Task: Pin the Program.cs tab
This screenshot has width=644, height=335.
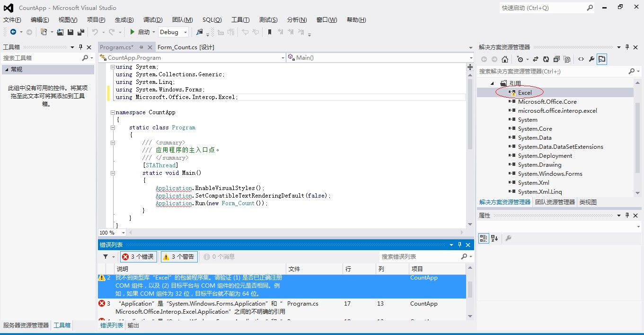Action: click(141, 47)
